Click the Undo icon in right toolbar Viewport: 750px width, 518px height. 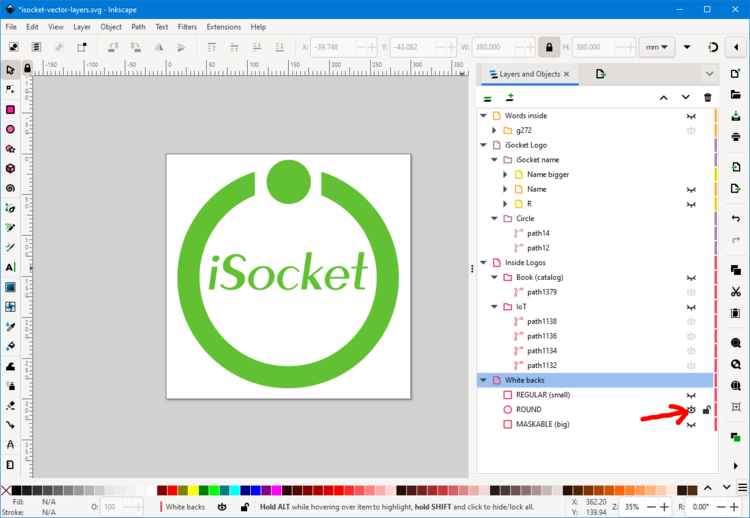point(736,218)
